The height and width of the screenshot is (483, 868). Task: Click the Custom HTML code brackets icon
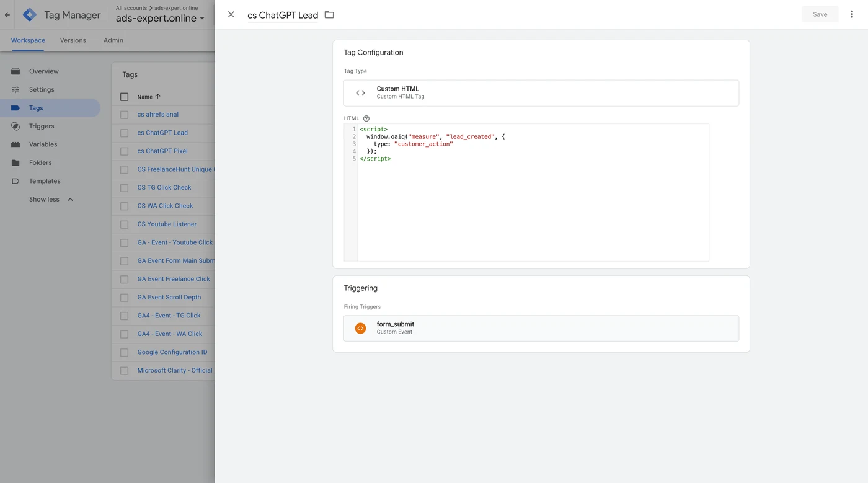click(360, 93)
